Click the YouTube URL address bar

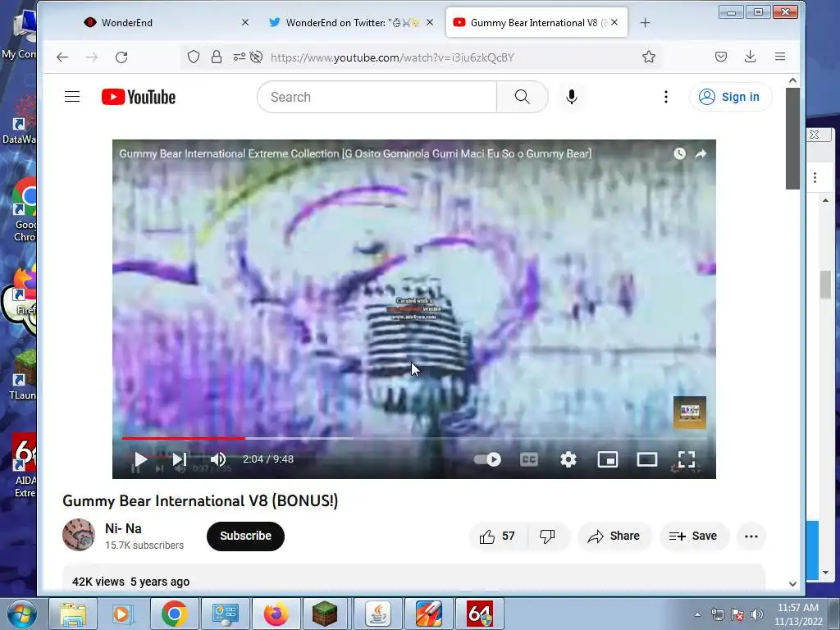(392, 57)
